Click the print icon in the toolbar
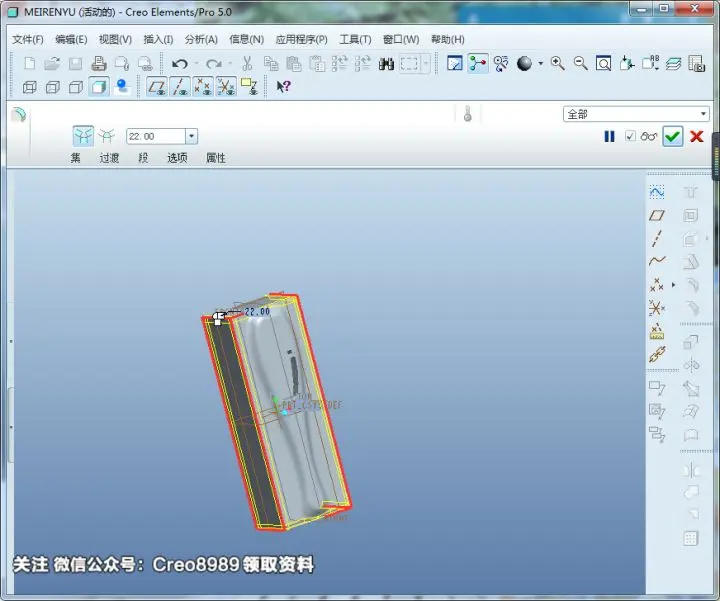This screenshot has width=720, height=601. pyautogui.click(x=98, y=63)
